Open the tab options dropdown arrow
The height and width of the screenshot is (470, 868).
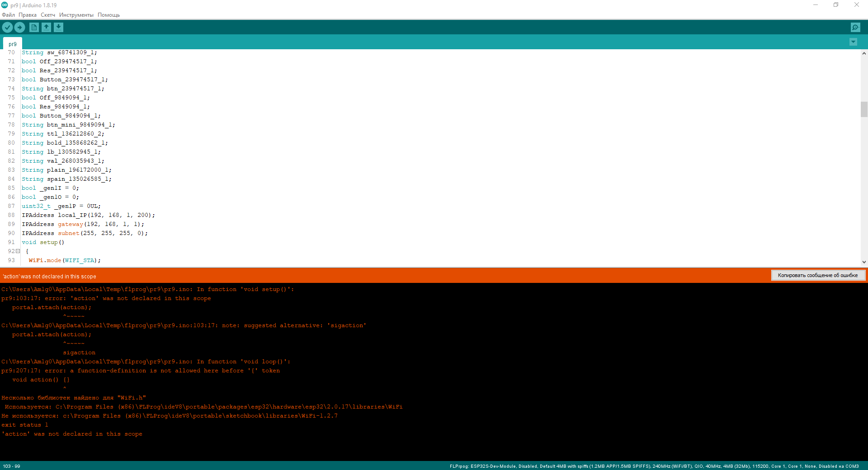[x=853, y=42]
